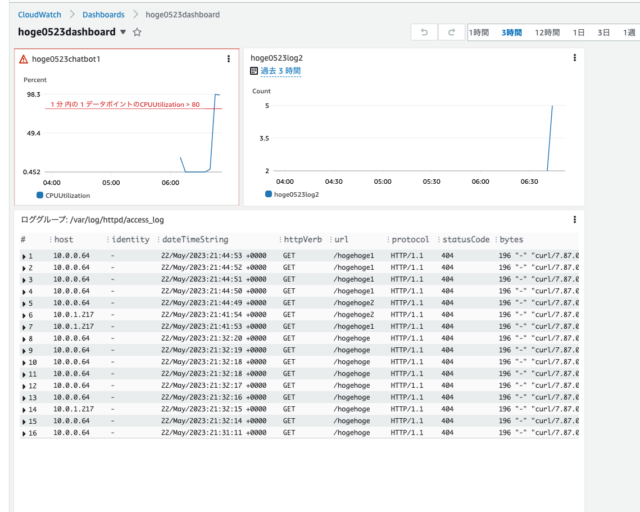Viewport: 640px width, 512px height.
Task: Open the log group widget actions menu
Action: click(x=575, y=220)
